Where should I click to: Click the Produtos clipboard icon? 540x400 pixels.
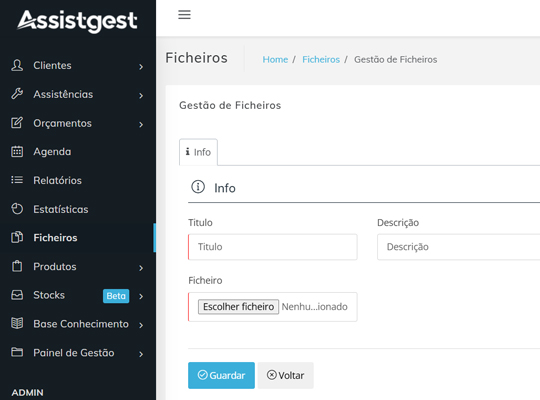coord(17,266)
